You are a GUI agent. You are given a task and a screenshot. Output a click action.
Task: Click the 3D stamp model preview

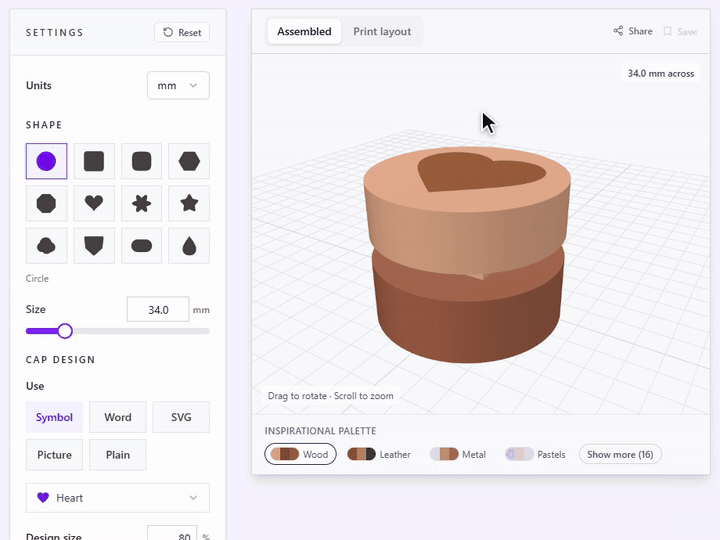[467, 255]
